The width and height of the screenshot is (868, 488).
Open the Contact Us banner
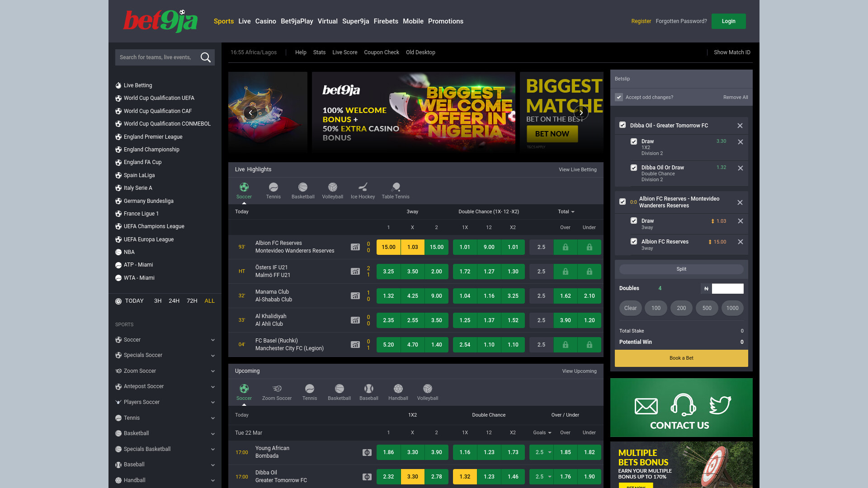click(681, 408)
